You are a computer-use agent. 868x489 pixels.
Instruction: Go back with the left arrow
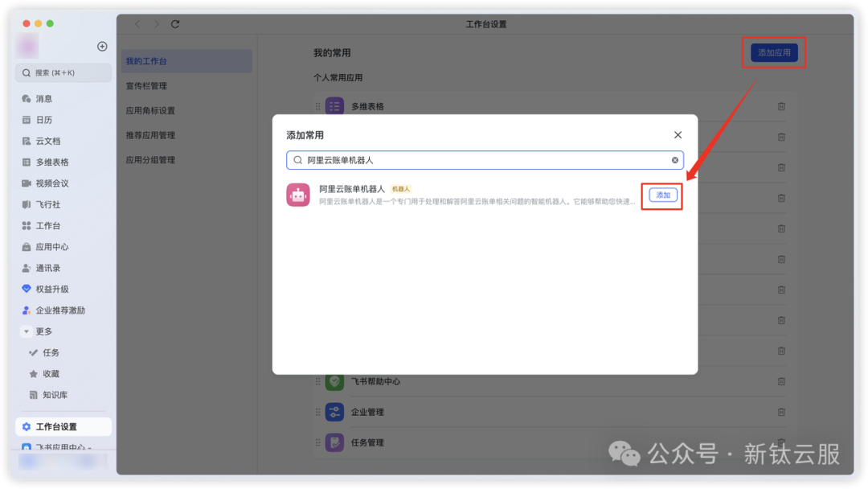click(137, 24)
